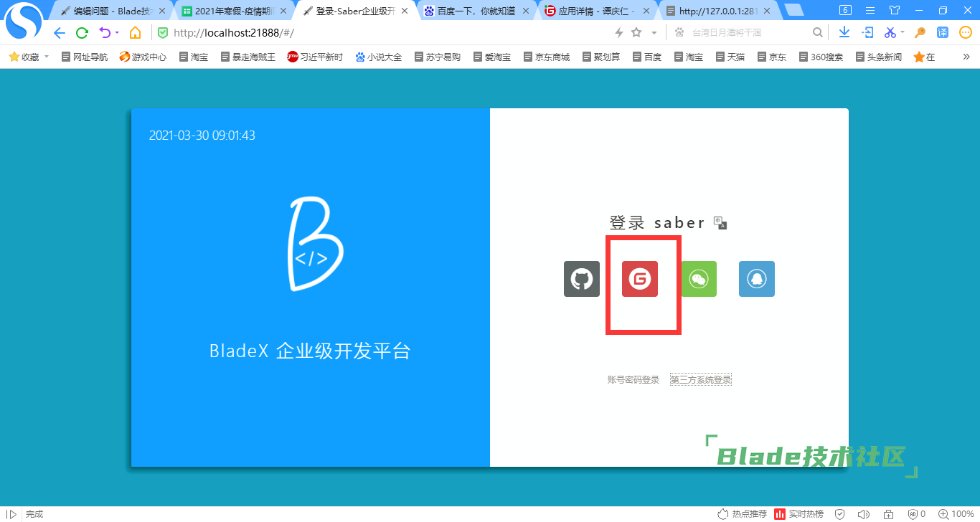This screenshot has width=980, height=522.
Task: Switch to the http://127.0.0.1:281 tab
Action: (717, 11)
